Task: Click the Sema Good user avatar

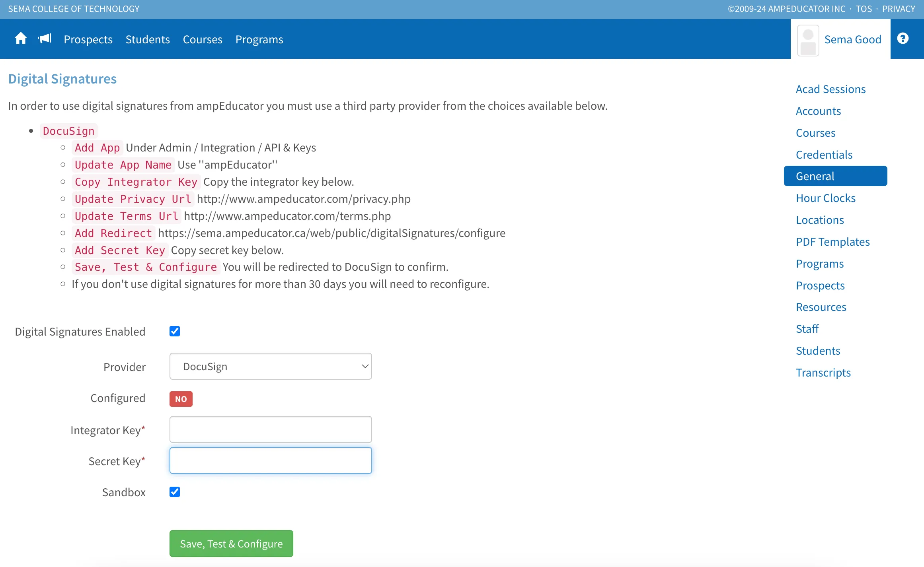Action: point(808,41)
